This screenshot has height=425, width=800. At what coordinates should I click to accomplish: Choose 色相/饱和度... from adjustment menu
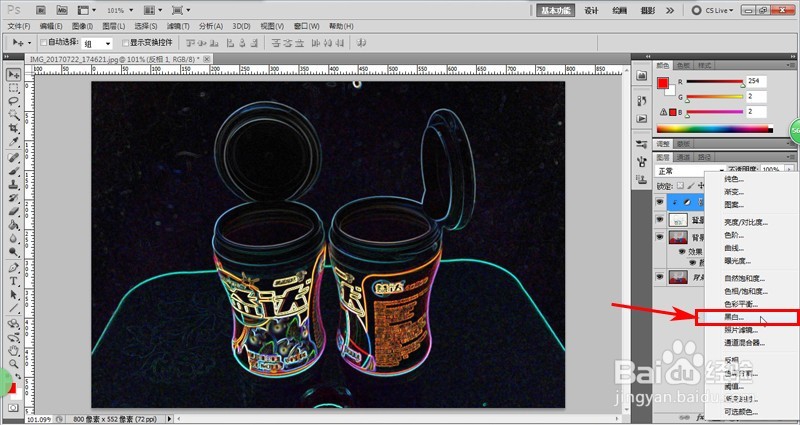click(x=746, y=291)
